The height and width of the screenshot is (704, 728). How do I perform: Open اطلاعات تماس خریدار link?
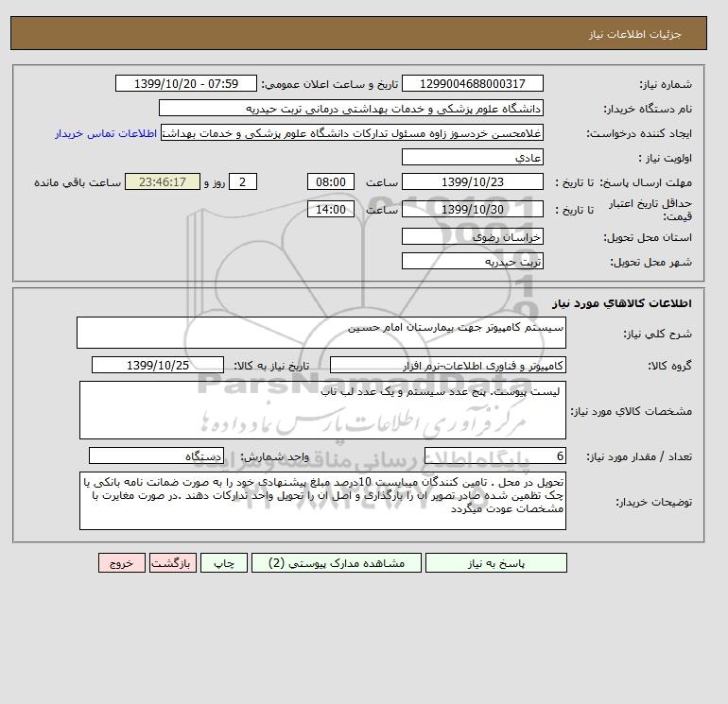click(x=106, y=133)
